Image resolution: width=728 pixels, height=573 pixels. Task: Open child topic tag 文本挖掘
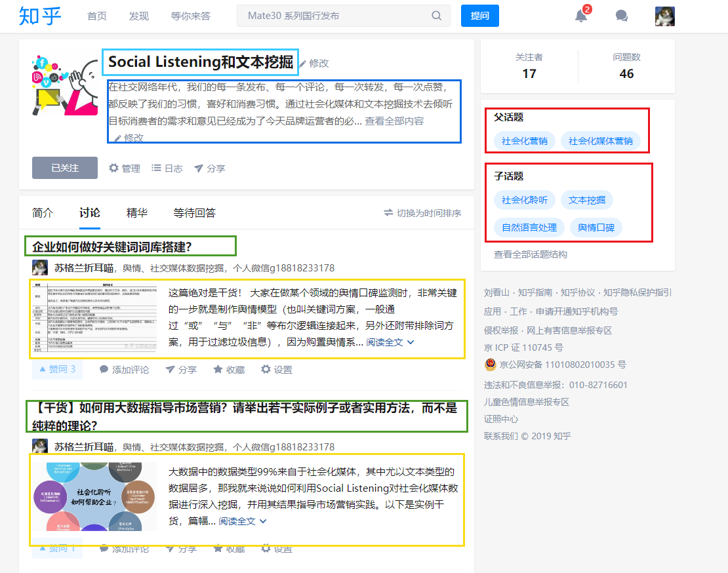(x=587, y=200)
